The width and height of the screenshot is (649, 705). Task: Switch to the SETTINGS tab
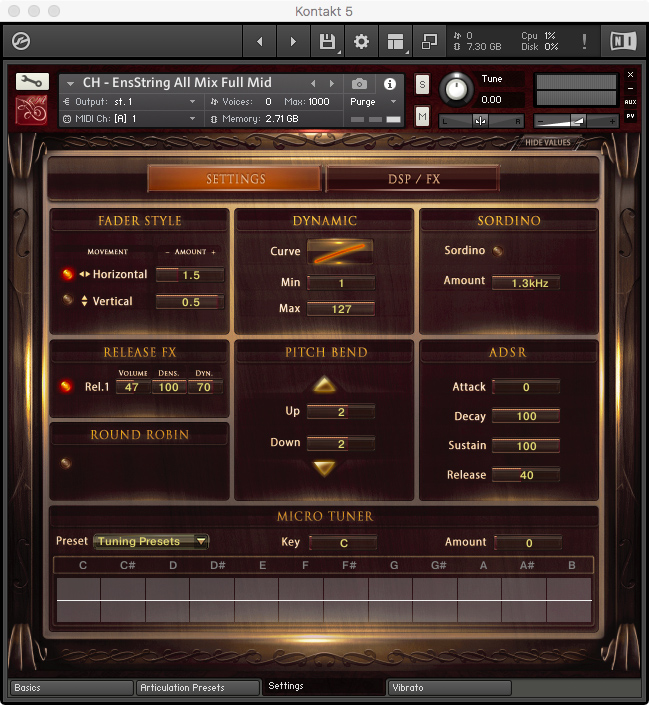[x=235, y=179]
